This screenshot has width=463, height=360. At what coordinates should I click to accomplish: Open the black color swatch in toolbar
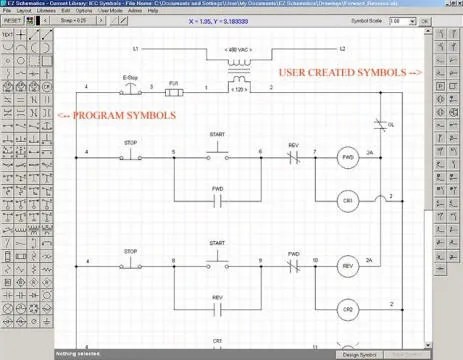pyautogui.click(x=38, y=21)
